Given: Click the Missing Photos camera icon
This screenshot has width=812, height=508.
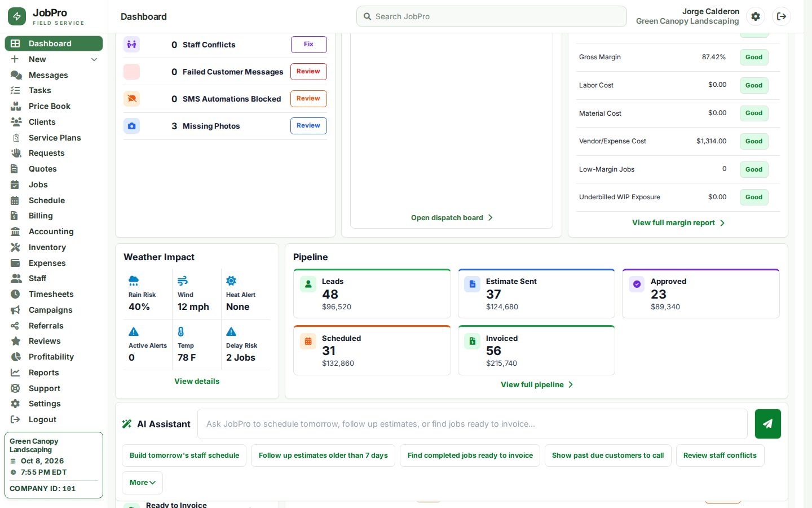Looking at the screenshot, I should [132, 126].
